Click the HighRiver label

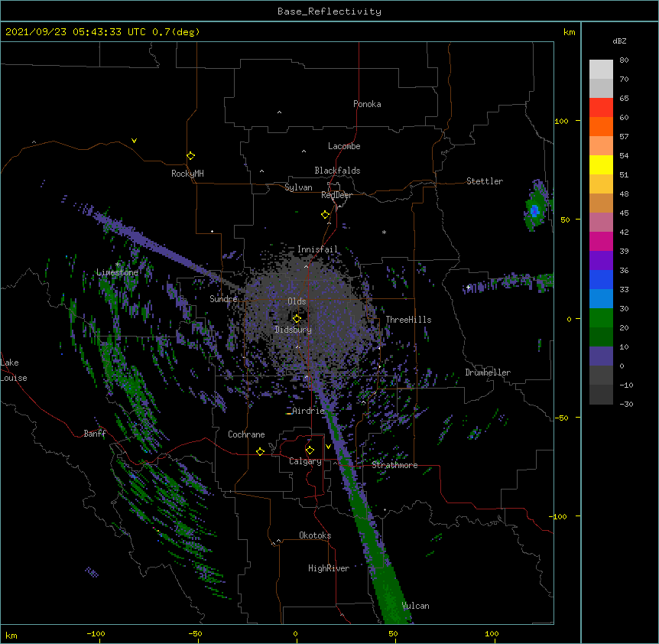[329, 568]
